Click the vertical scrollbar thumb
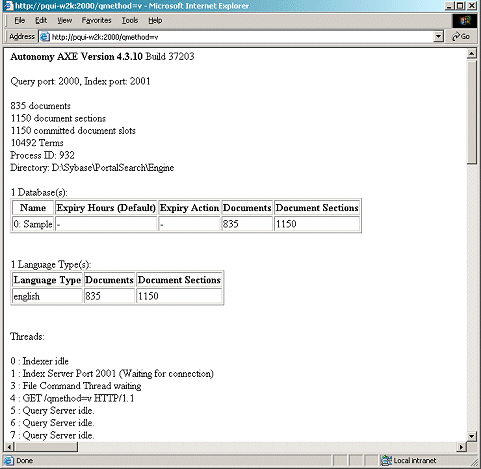Viewport: 481px width, 469px height. pyautogui.click(x=472, y=111)
